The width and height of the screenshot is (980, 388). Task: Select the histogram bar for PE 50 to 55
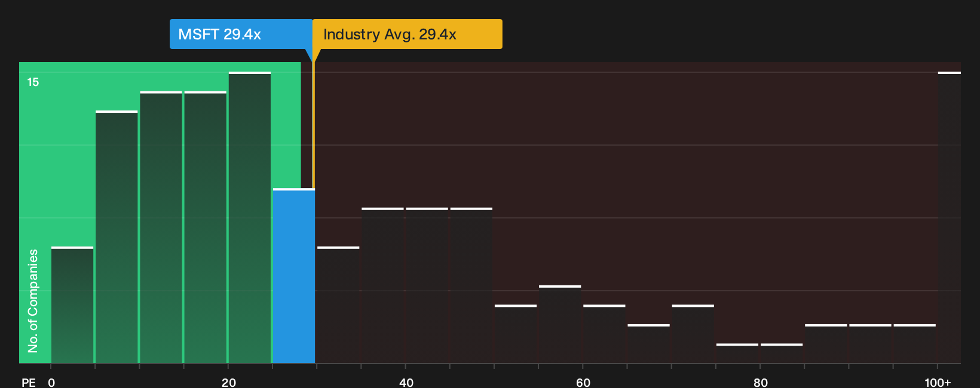click(516, 334)
